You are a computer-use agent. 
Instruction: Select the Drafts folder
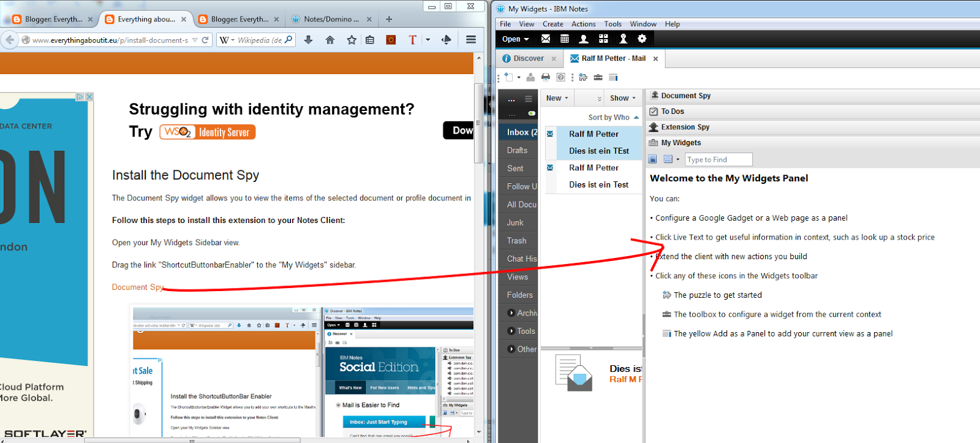pos(517,150)
